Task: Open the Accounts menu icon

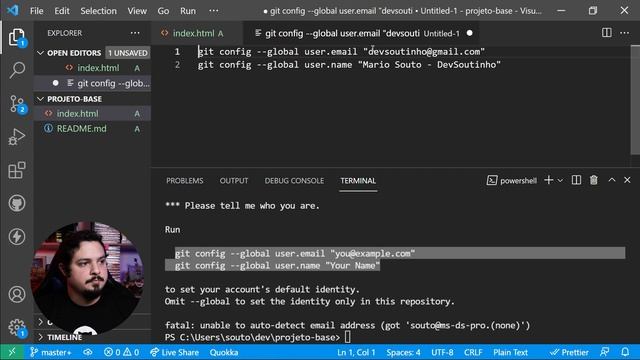Action: (x=17, y=294)
